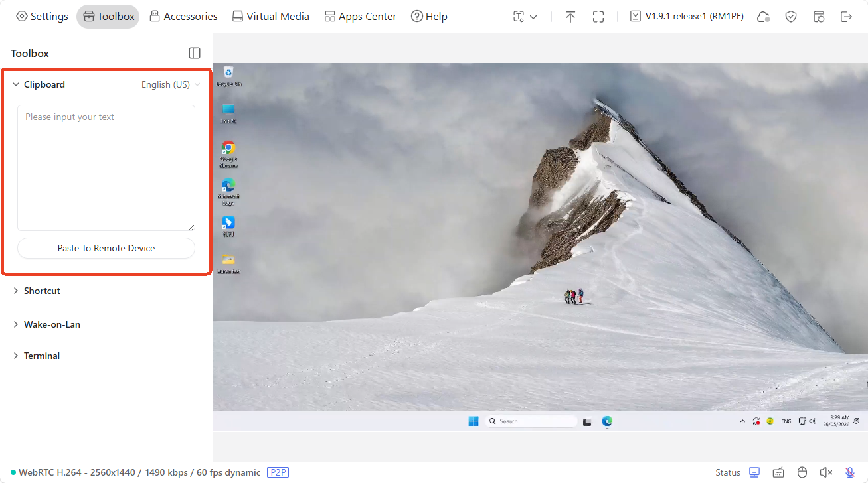Click Google Chrome shortcut on remote desktop

(x=228, y=154)
